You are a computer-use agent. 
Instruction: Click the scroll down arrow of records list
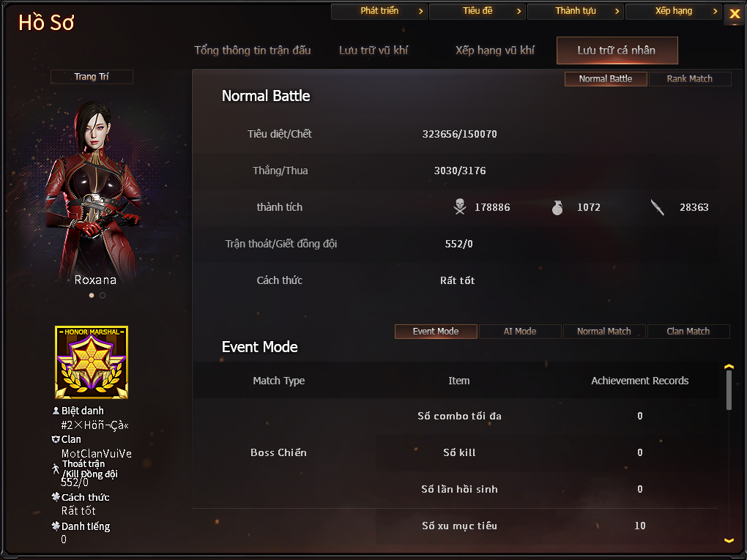point(729,540)
